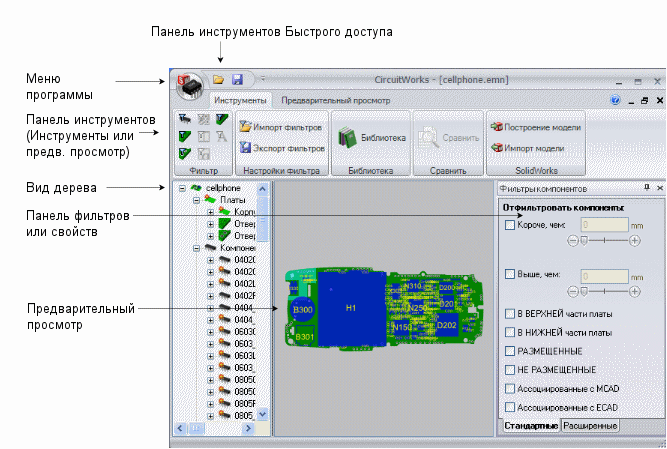Click the tree vertical scrollbar up arrow

click(x=262, y=188)
